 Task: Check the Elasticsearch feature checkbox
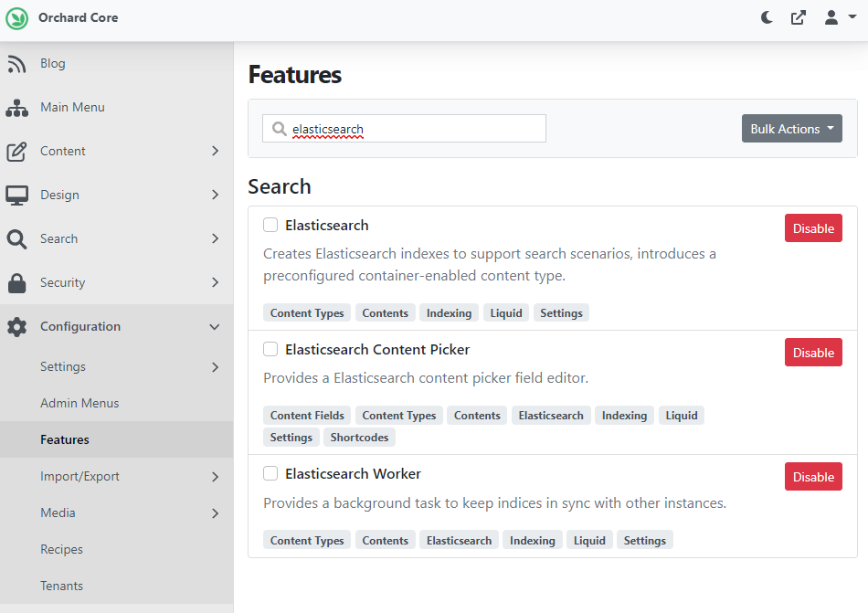[x=270, y=225]
